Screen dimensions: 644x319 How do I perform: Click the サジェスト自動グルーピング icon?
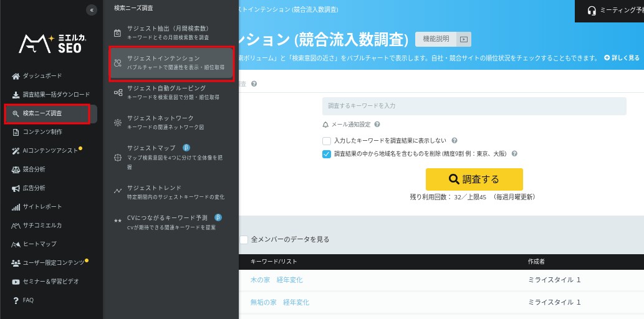118,93
